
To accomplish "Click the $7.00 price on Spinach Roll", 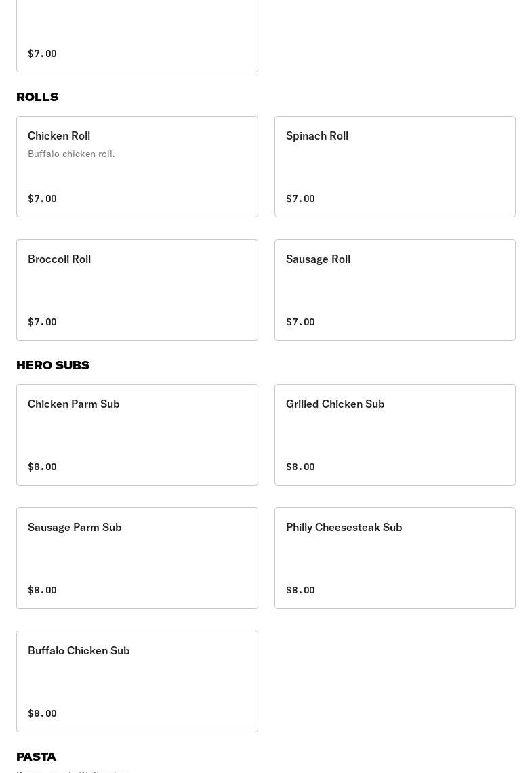I will [x=300, y=199].
